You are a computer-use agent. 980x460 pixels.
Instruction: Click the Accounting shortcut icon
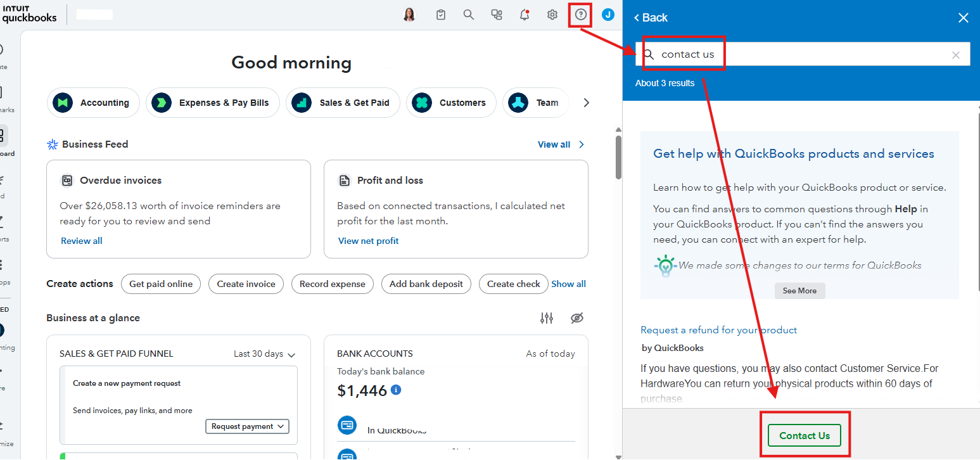[x=63, y=103]
